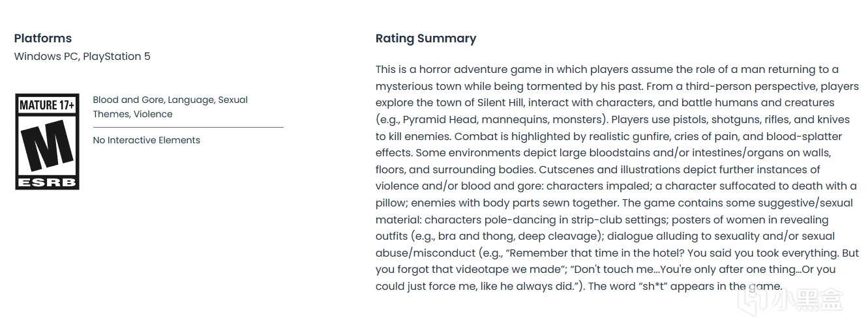Click the Windows PC, PlayStation 5 text

(82, 57)
